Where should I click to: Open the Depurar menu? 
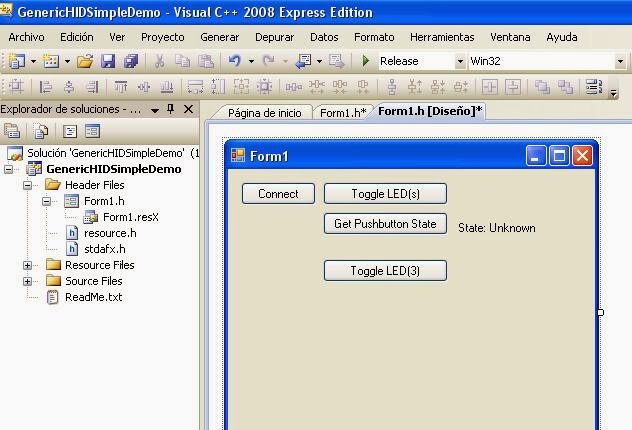(274, 37)
